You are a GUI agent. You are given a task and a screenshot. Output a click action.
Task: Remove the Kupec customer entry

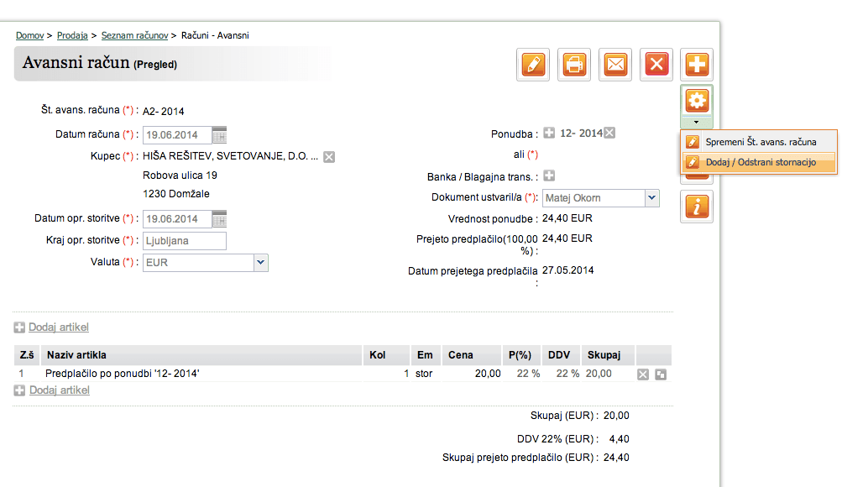pos(329,157)
